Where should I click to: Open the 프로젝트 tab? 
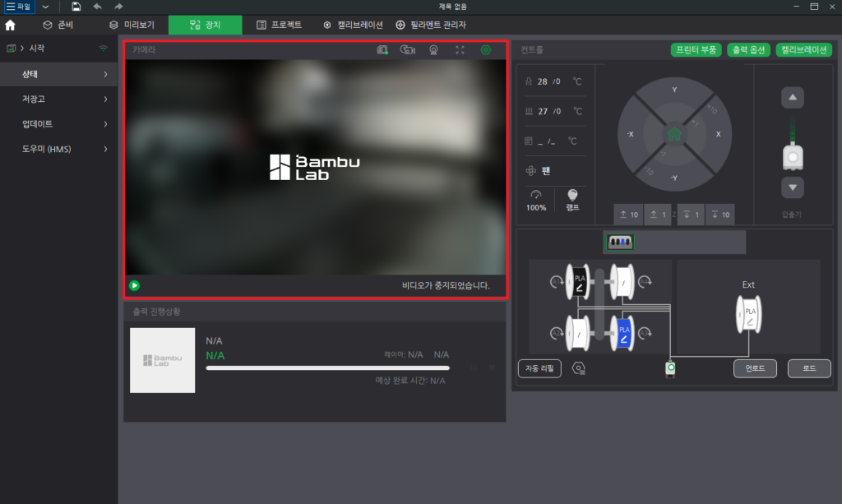tap(280, 25)
